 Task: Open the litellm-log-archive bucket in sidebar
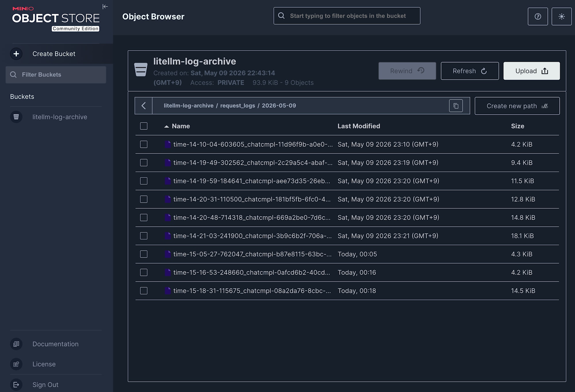60,117
